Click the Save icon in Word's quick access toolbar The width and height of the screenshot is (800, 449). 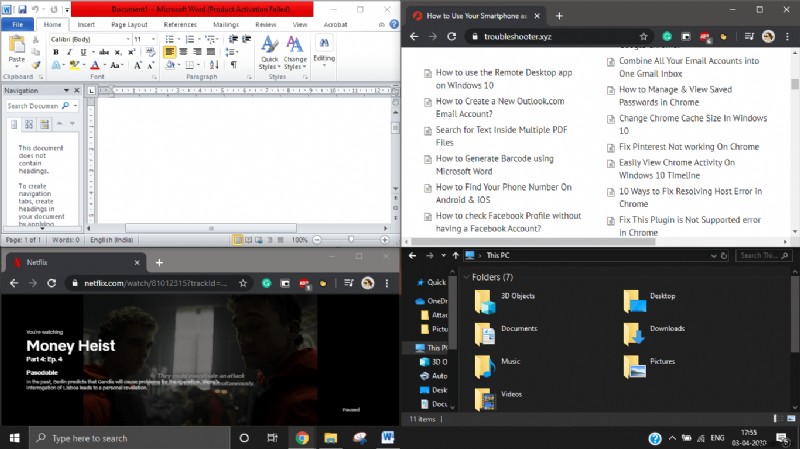(21, 8)
